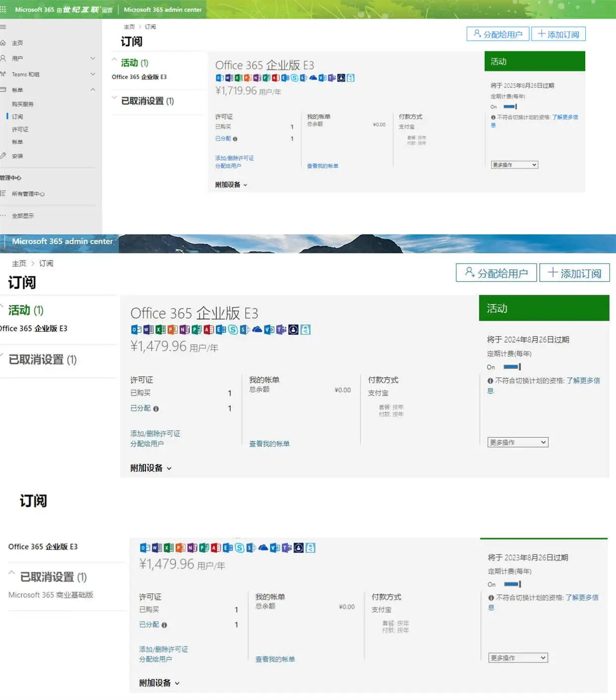
Task: Select Microsoft 365 商业基础版 under 已取消设置
Action: click(x=51, y=595)
